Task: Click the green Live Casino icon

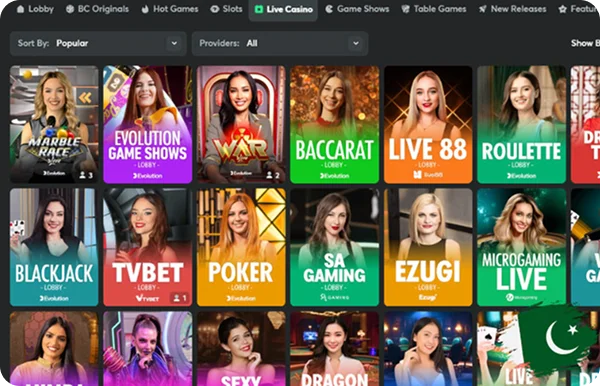Action: point(259,9)
